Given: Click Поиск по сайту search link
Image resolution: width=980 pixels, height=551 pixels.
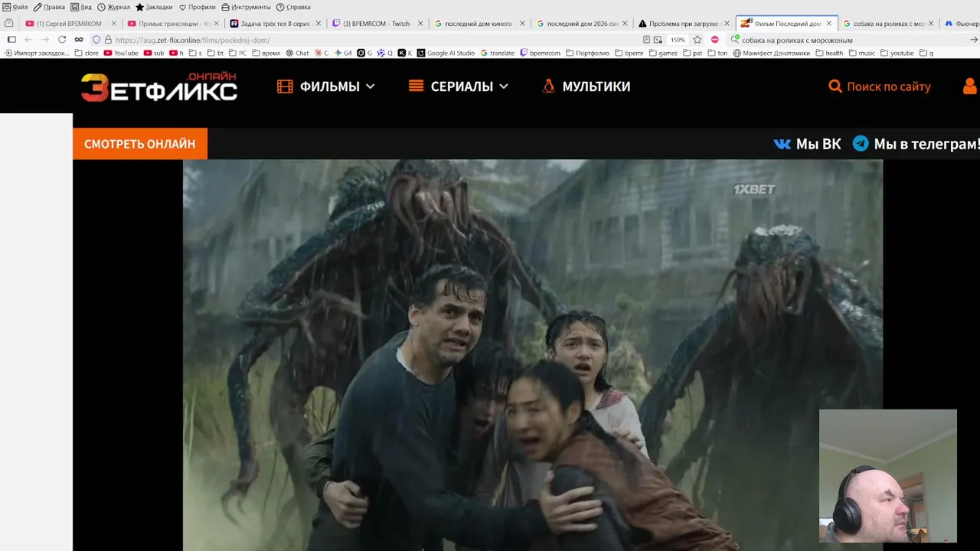Looking at the screenshot, I should pos(880,86).
